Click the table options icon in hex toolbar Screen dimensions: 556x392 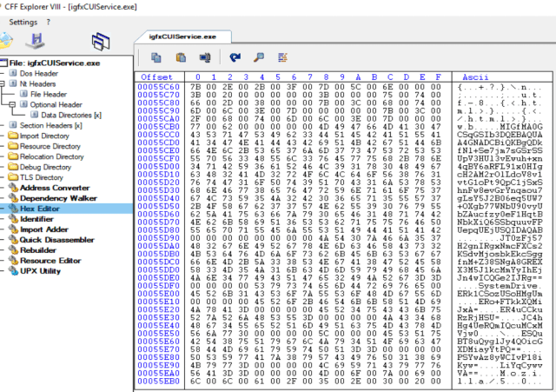pos(282,57)
